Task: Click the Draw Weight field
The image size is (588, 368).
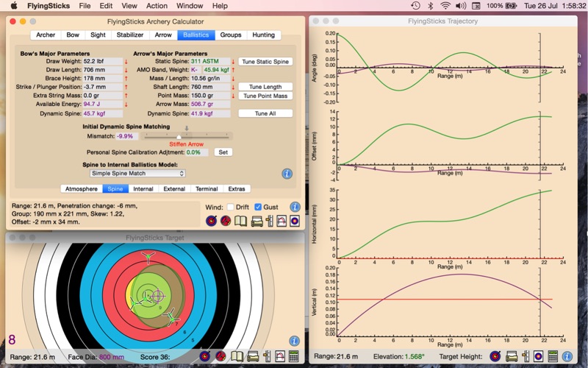Action: 102,61
